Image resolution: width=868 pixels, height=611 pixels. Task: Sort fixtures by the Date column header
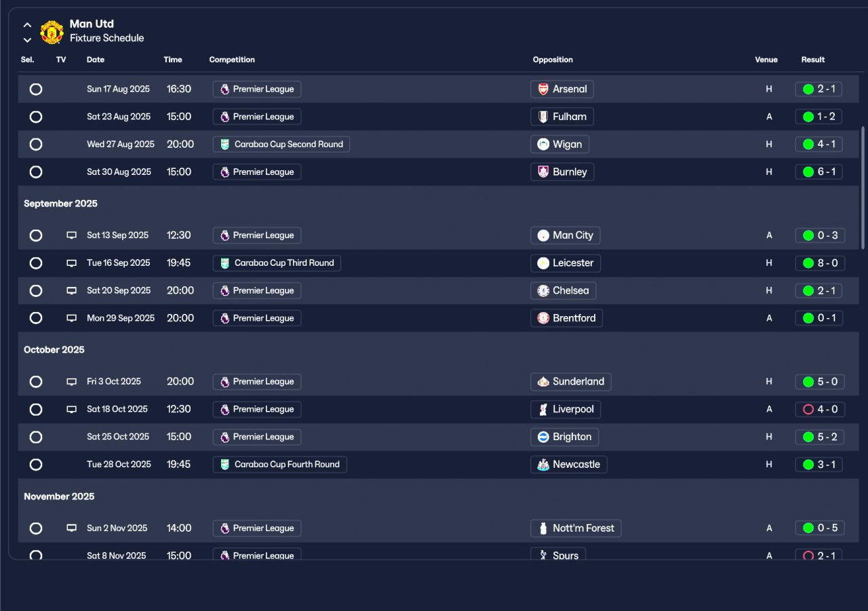point(96,60)
